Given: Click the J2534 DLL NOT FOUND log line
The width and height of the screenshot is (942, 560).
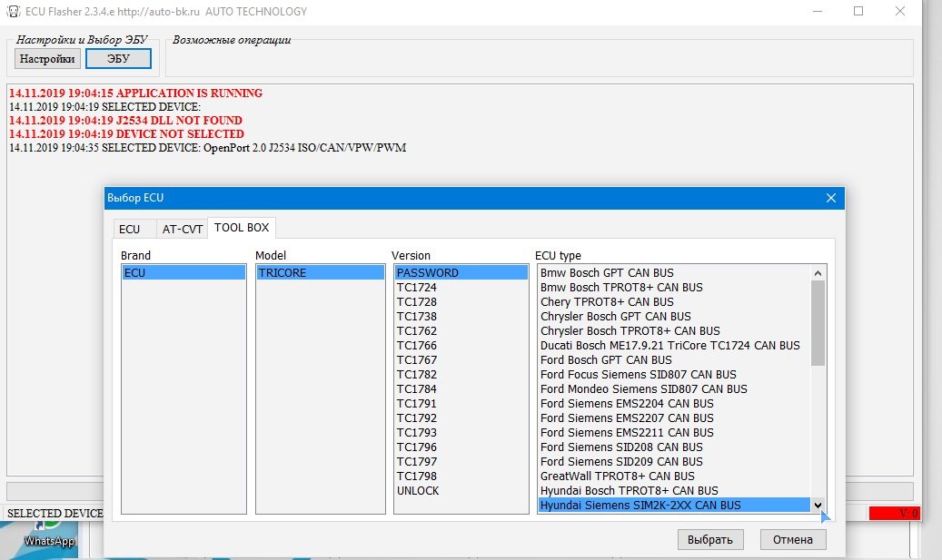Looking at the screenshot, I should [x=125, y=121].
